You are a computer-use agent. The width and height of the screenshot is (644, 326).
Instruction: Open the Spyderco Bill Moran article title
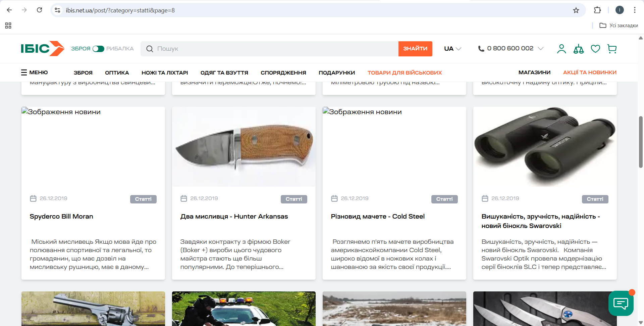61,217
